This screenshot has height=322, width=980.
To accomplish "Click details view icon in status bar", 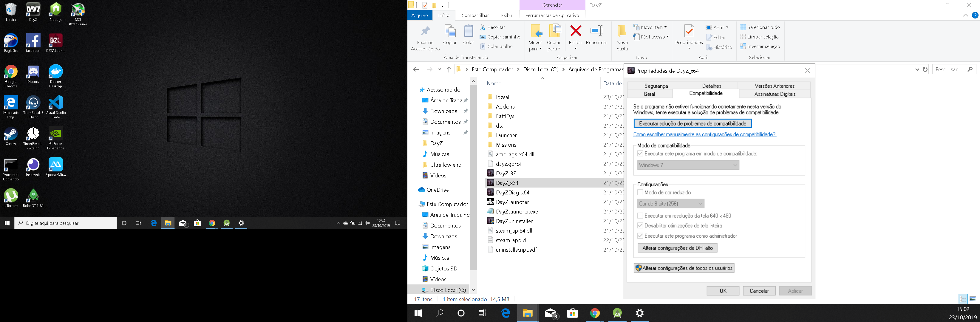I will [963, 299].
